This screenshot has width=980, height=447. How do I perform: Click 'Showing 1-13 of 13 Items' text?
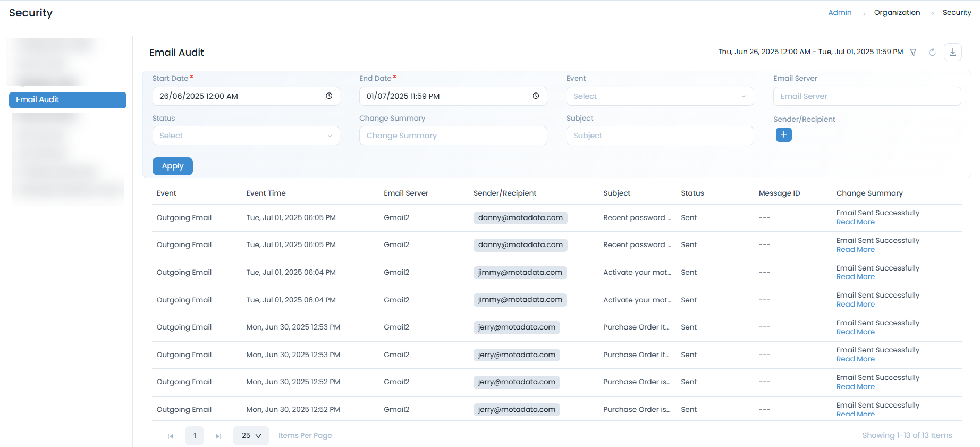pos(907,436)
